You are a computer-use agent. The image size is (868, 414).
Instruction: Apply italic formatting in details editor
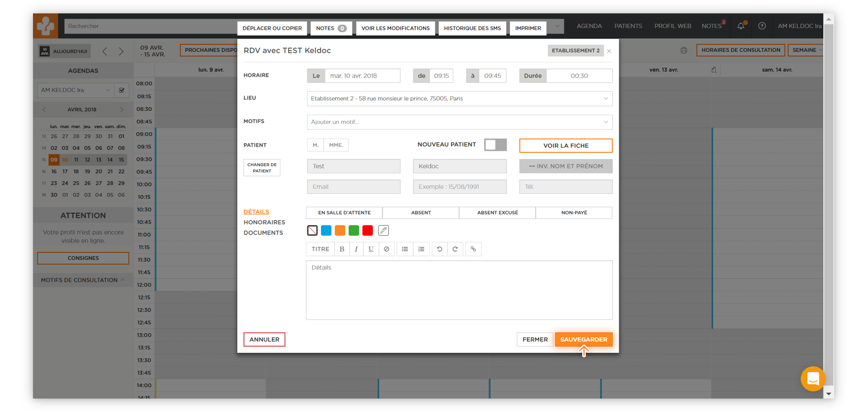point(356,249)
